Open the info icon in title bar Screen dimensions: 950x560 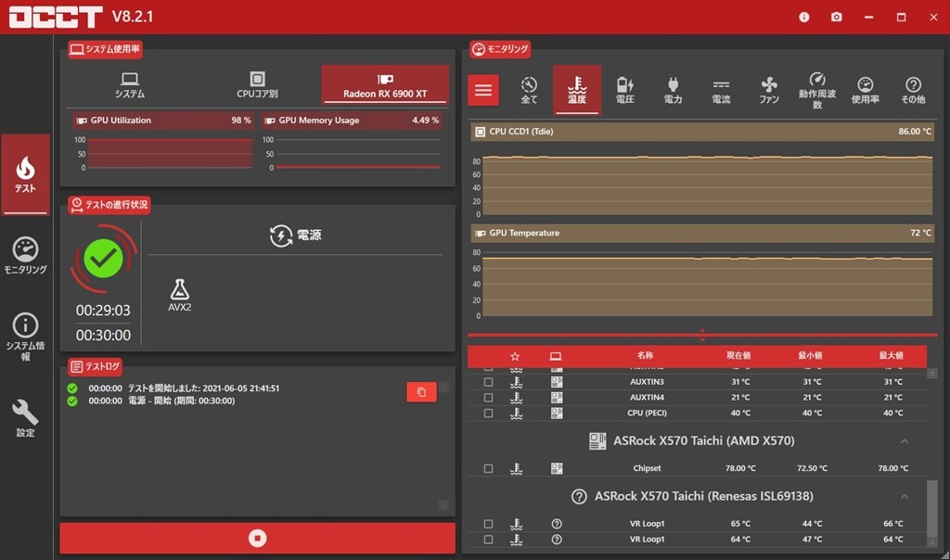click(x=804, y=17)
